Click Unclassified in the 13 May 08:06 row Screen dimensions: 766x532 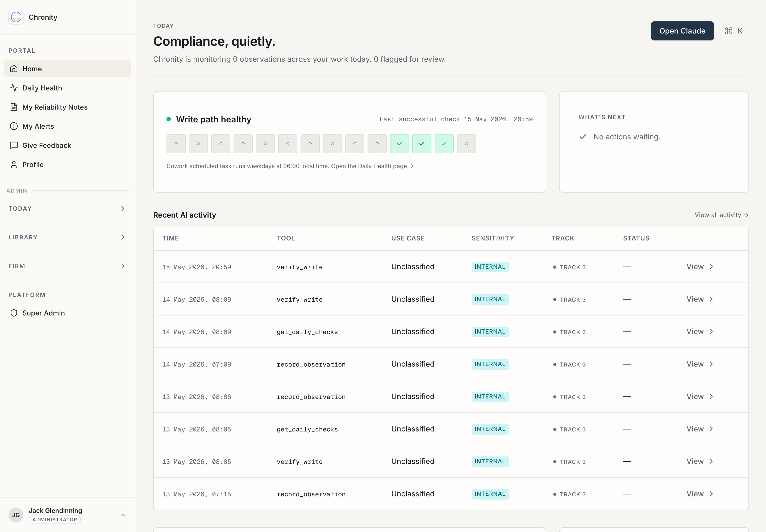click(413, 396)
